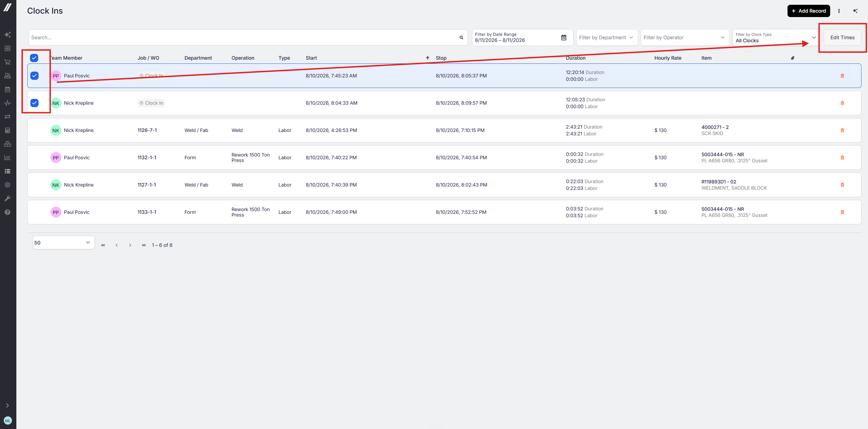The width and height of the screenshot is (868, 429).
Task: Click item 4000271 - 2 SCR SKID
Action: (x=715, y=130)
